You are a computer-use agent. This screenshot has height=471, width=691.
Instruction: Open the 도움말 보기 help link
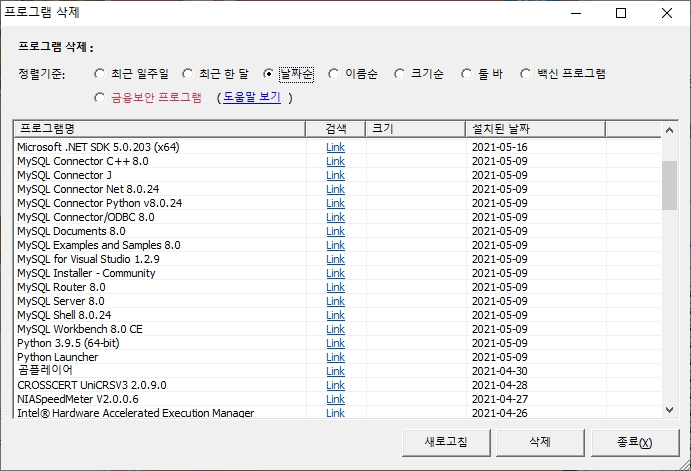tap(252, 97)
